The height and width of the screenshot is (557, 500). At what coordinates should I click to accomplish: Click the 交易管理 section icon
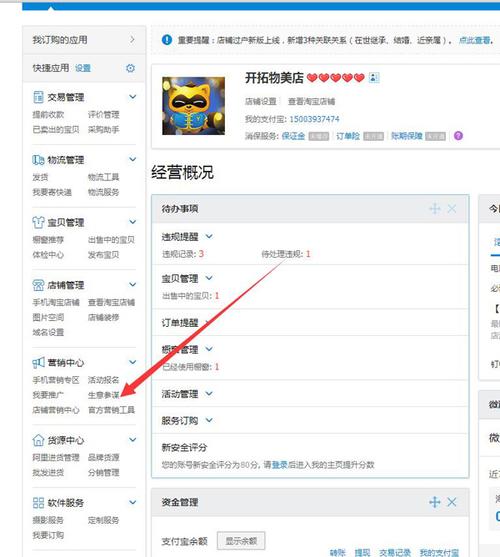tap(38, 97)
